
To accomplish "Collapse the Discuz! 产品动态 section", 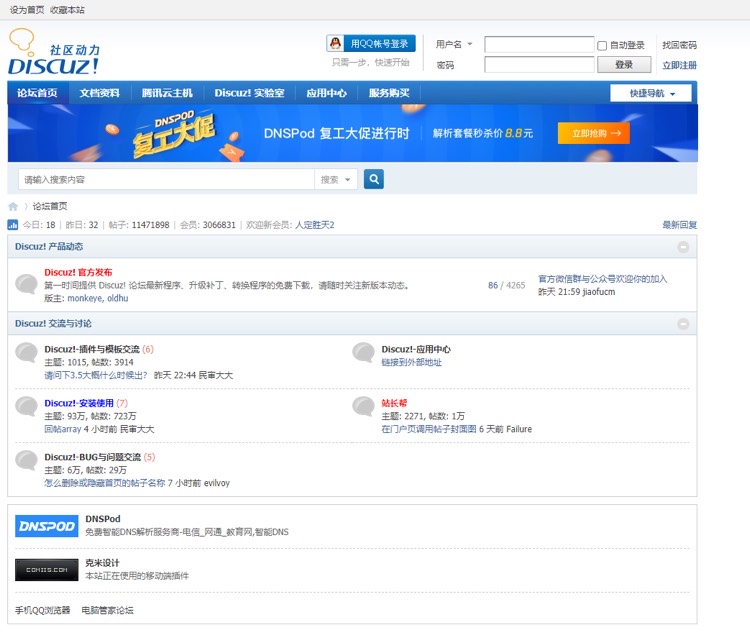I will point(684,247).
